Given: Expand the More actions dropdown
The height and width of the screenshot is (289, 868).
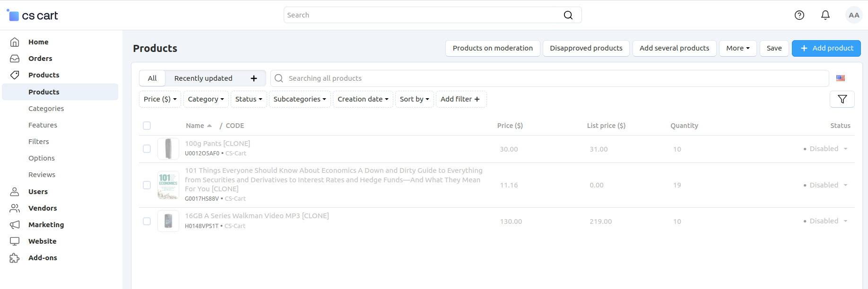Looking at the screenshot, I should tap(738, 48).
